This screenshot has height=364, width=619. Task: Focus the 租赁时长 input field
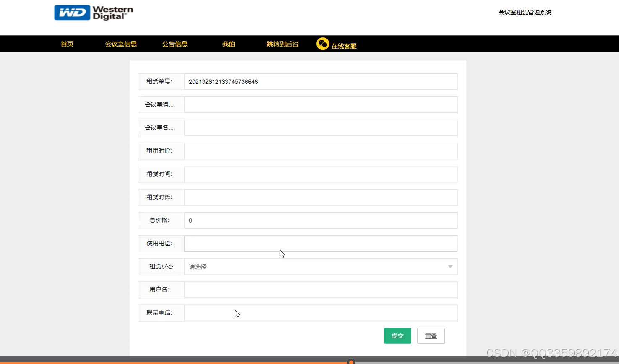[x=321, y=197]
